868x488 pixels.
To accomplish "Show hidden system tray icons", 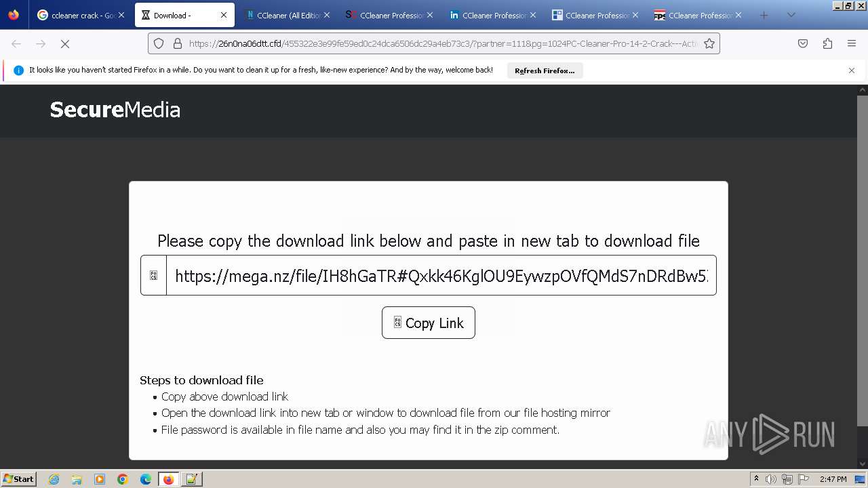I will click(756, 479).
